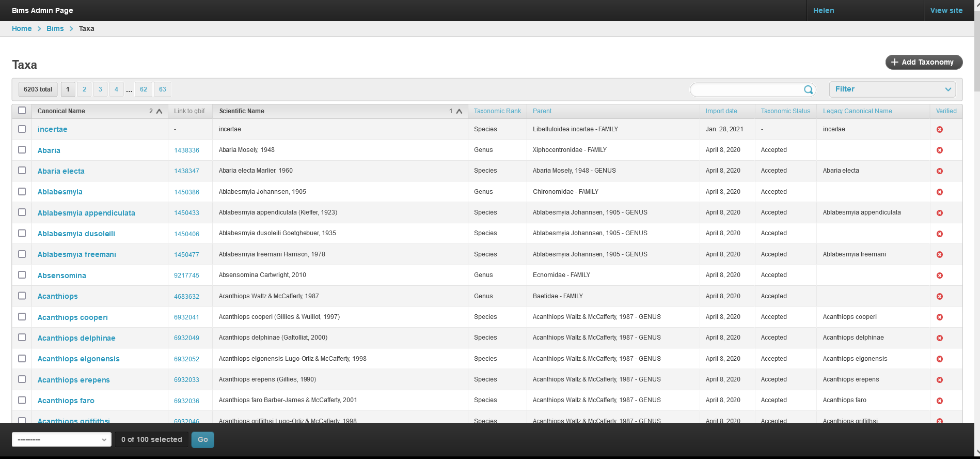
Task: Click unverified icon for Acanthiops genus row
Action: pyautogui.click(x=940, y=297)
